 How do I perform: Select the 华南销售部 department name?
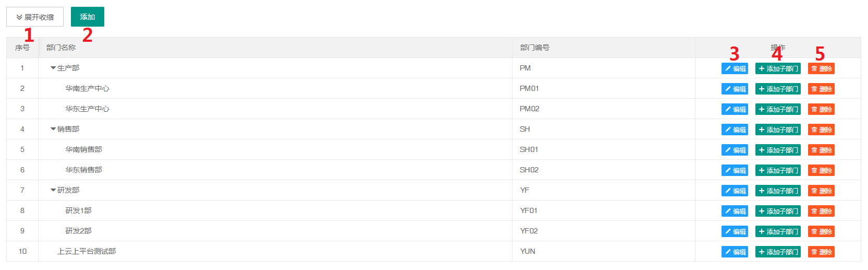coord(83,149)
